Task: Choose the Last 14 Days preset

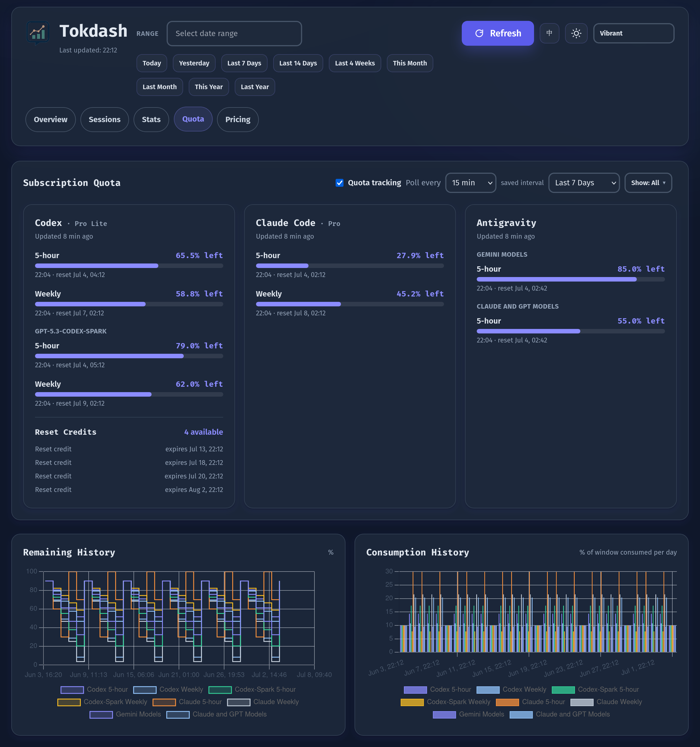Action: click(x=298, y=63)
